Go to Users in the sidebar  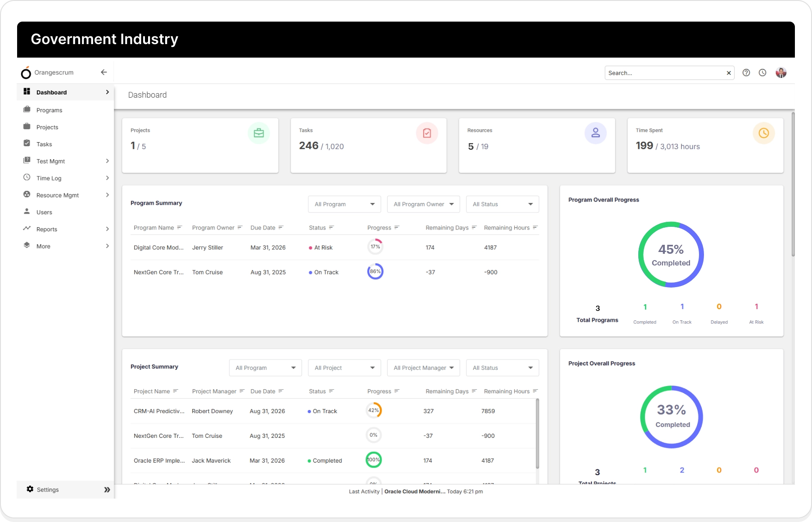coord(44,212)
